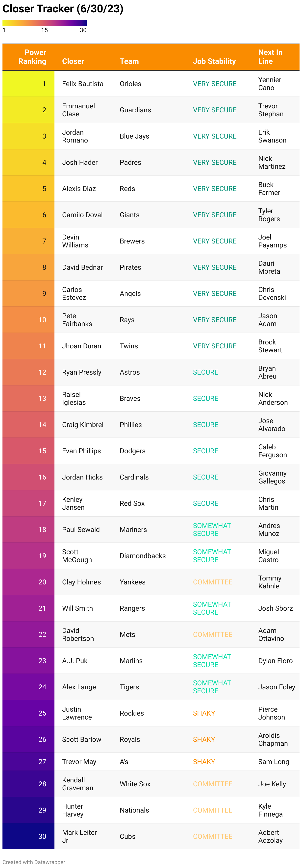
Task: Click the dark blue rank 30 cell
Action: [28, 836]
